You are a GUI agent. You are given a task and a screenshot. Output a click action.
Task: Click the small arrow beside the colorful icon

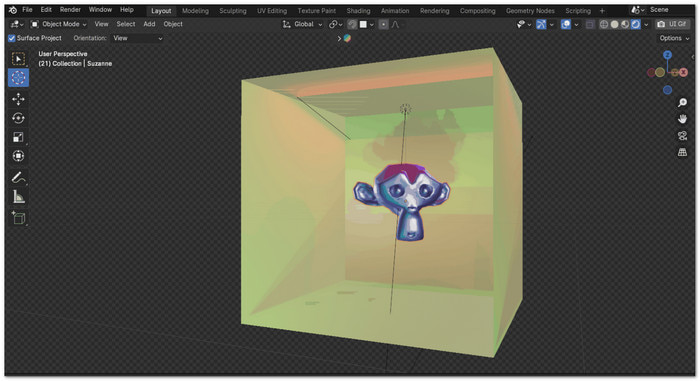pos(339,38)
